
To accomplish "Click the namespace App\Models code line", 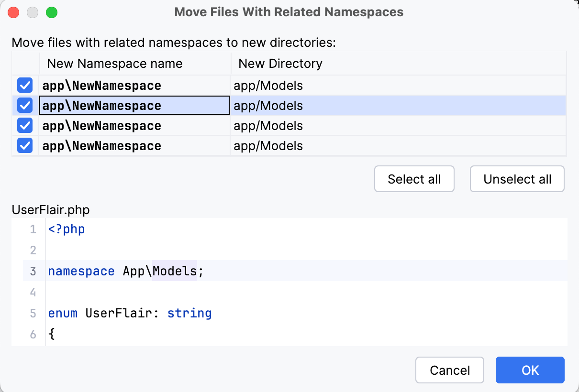I will pos(124,271).
